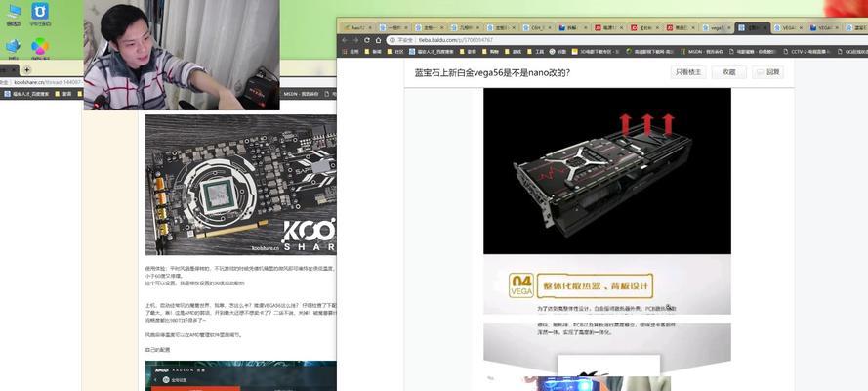Reload the tieba.baidu.com page
Image resolution: width=868 pixels, height=391 pixels.
point(367,40)
